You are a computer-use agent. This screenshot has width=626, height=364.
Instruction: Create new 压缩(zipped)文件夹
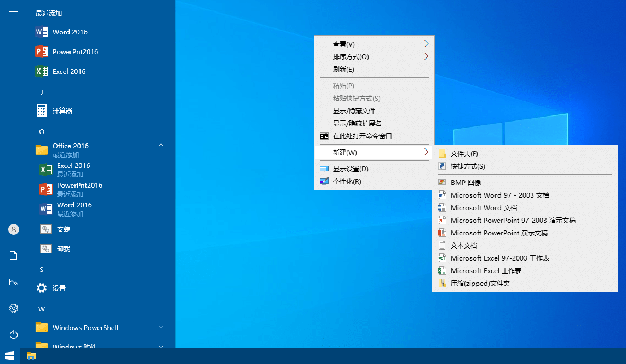525,284
